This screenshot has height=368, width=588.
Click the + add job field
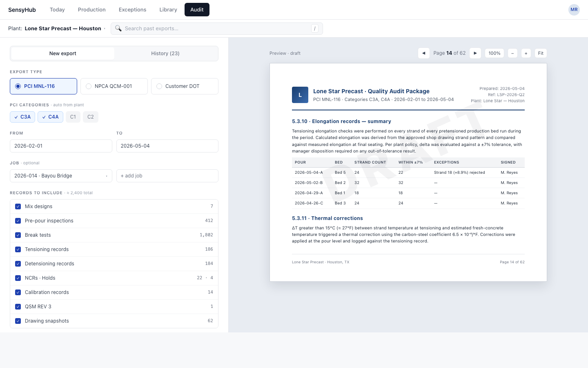(167, 176)
